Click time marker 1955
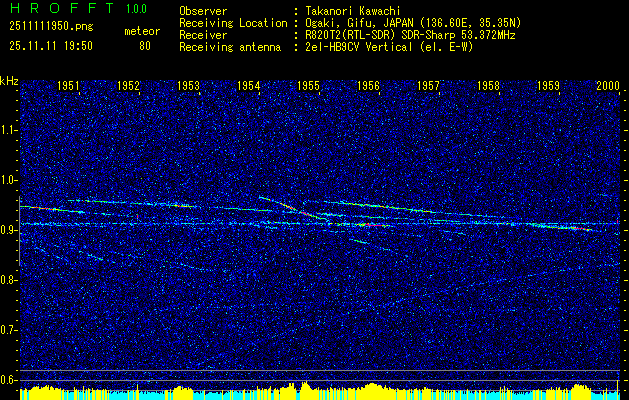This screenshot has height=400, width=629. (308, 86)
